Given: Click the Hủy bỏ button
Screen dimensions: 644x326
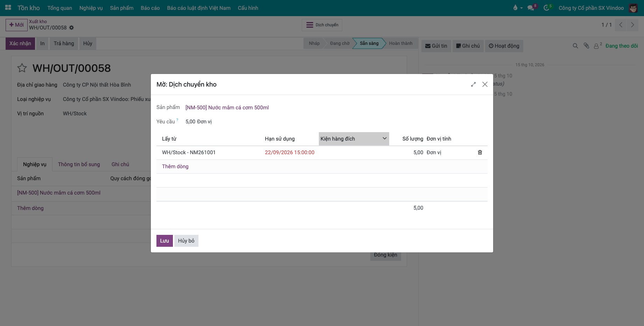Looking at the screenshot, I should click(x=186, y=241).
